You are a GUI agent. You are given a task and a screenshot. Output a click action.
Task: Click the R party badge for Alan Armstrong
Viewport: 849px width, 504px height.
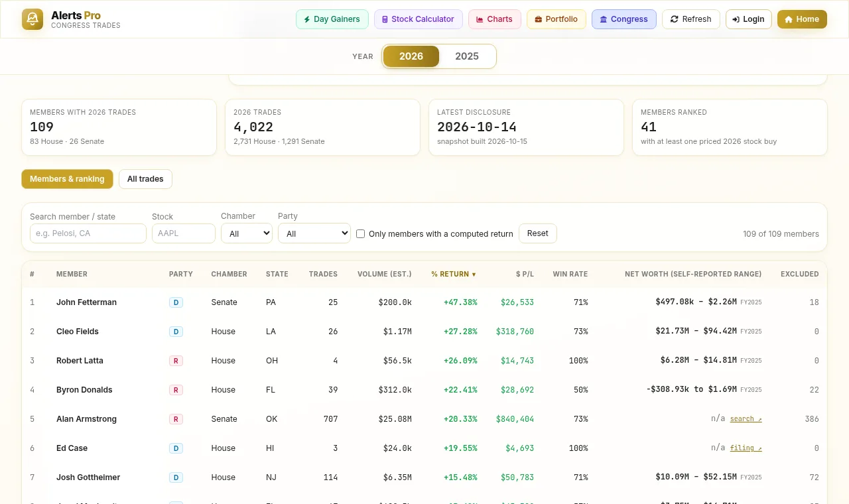(176, 419)
